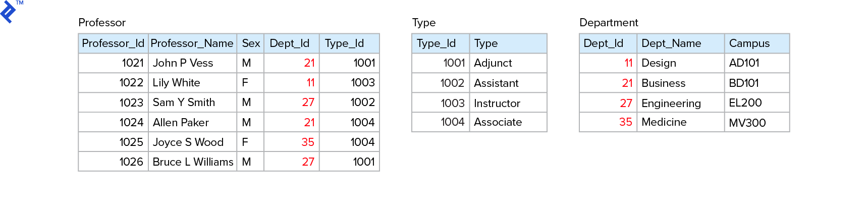The image size is (868, 204).
Task: Select the Adjunct type cell
Action: point(493,63)
